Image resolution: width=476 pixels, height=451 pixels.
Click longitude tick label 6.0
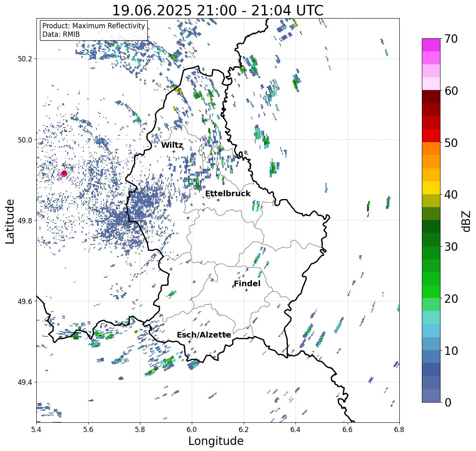(192, 429)
